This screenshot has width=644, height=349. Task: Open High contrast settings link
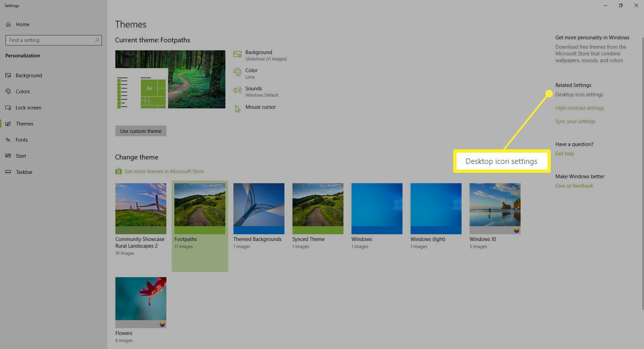pyautogui.click(x=580, y=108)
